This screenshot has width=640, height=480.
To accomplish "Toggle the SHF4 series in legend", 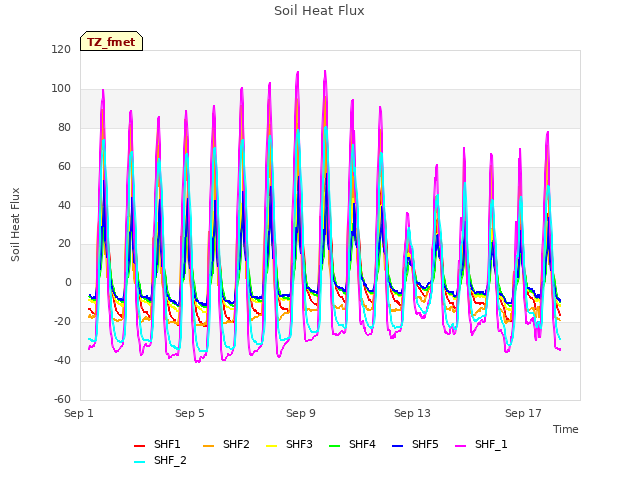I will coord(352,444).
